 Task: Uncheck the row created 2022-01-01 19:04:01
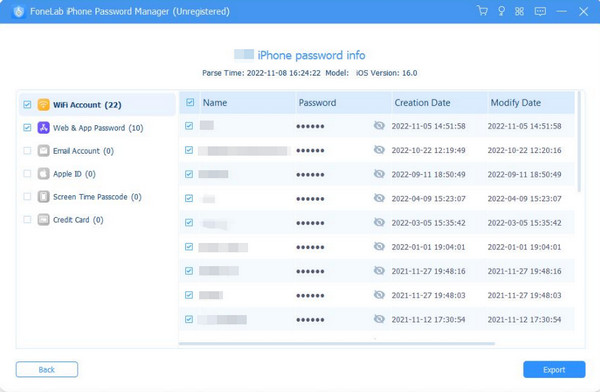pyautogui.click(x=189, y=247)
